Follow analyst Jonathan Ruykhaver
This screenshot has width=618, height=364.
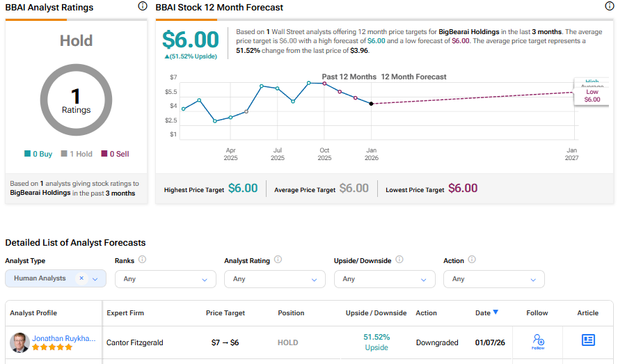coord(537,340)
